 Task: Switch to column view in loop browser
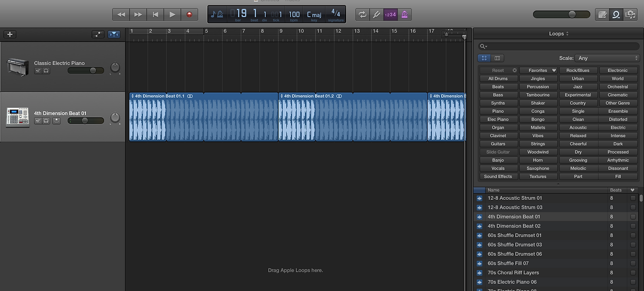pos(497,58)
